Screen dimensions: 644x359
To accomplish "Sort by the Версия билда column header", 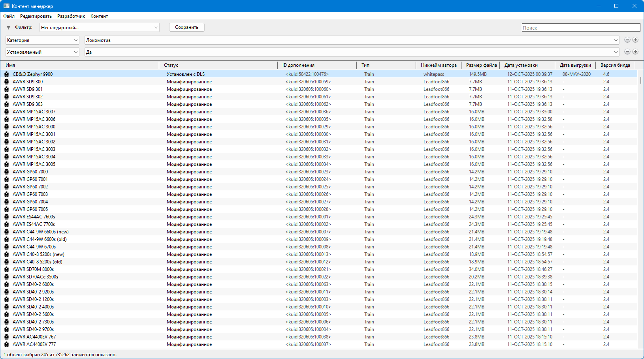I will pos(616,65).
